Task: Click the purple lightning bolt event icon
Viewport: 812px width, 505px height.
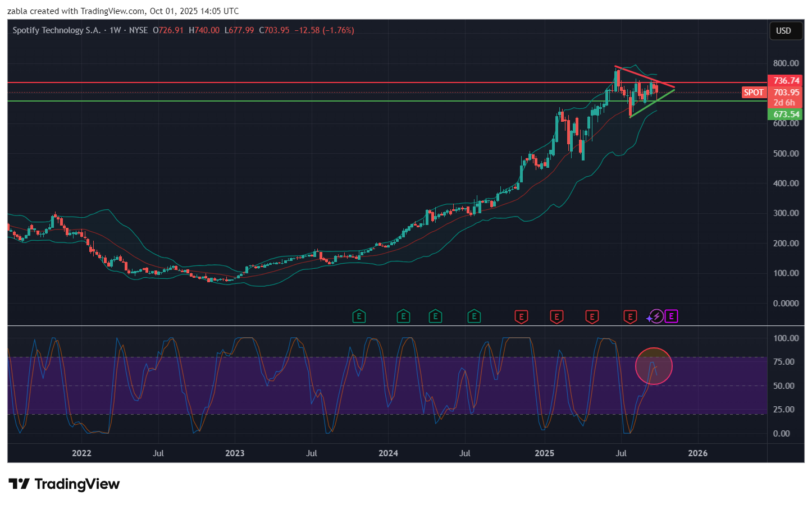Action: tap(656, 316)
